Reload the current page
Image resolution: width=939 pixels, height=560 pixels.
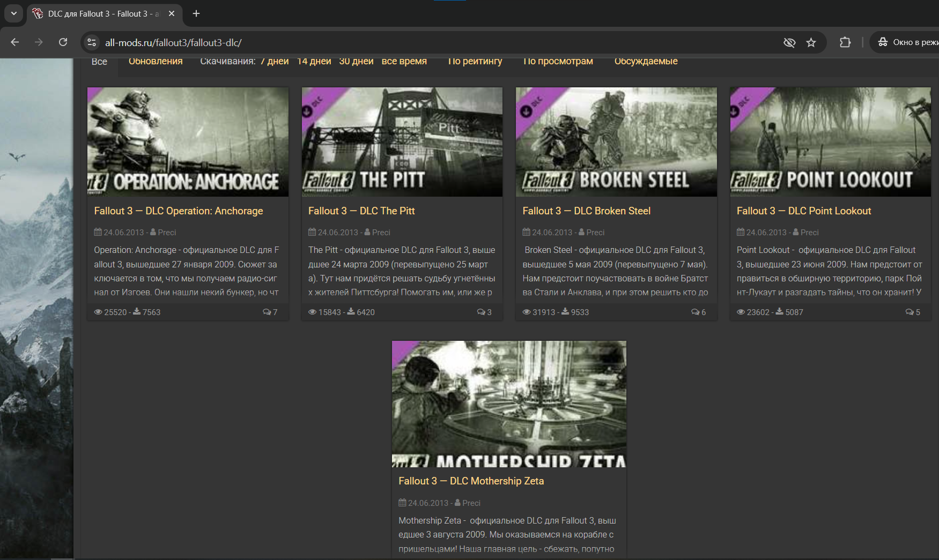tap(63, 42)
